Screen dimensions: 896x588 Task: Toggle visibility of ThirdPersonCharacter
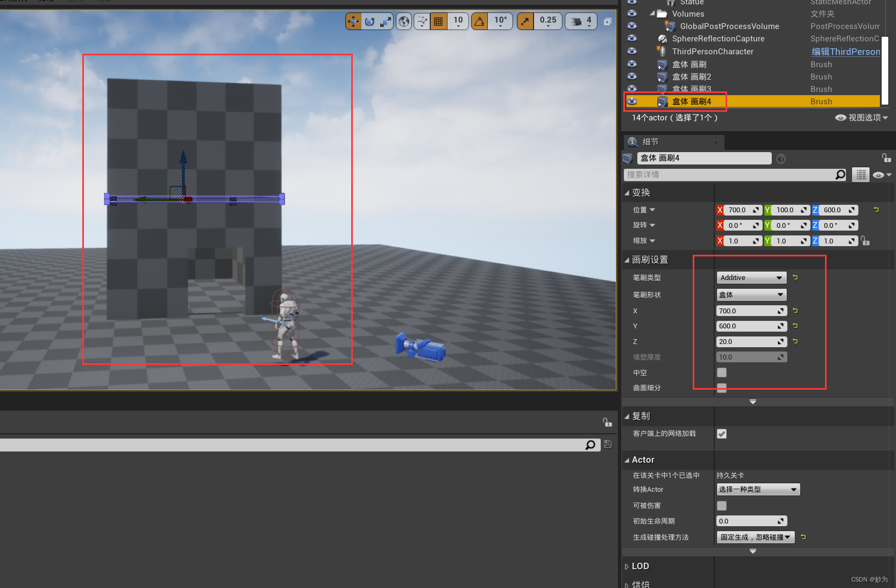632,51
